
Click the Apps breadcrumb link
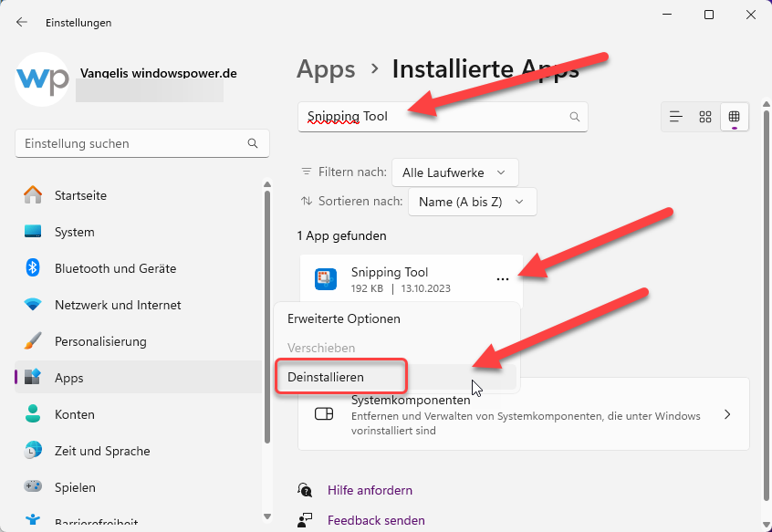(326, 69)
